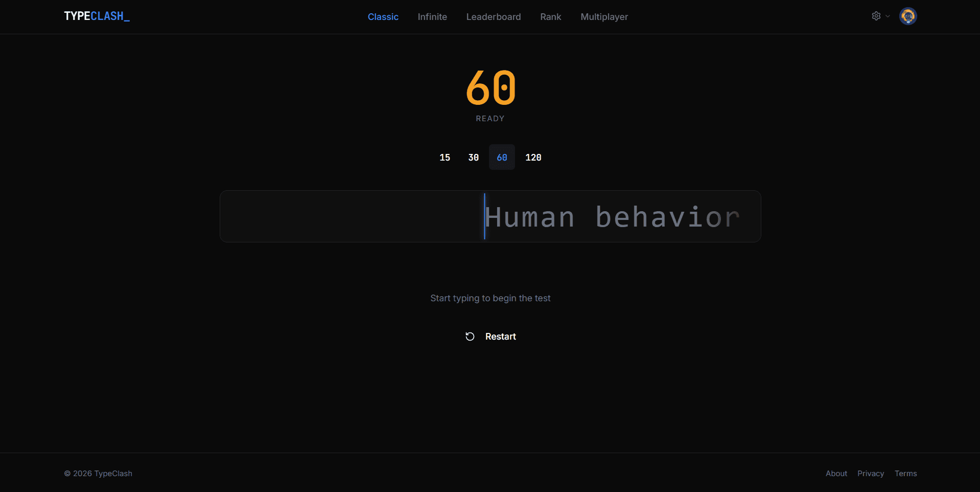
Task: Click the TYPECLASH_ logo
Action: point(97,16)
